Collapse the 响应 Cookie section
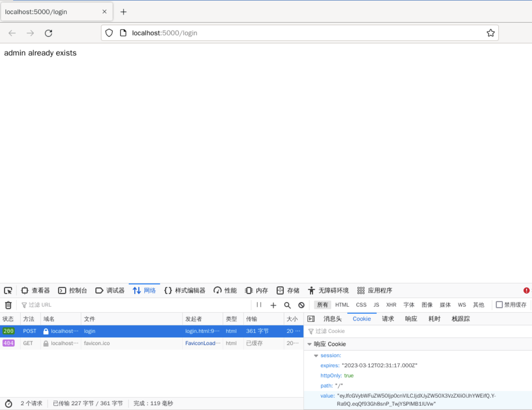Screen dimensions: 532x410 point(309,344)
